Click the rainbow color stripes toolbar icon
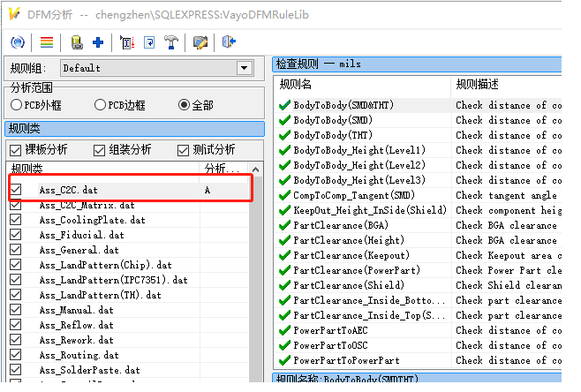 [x=46, y=41]
